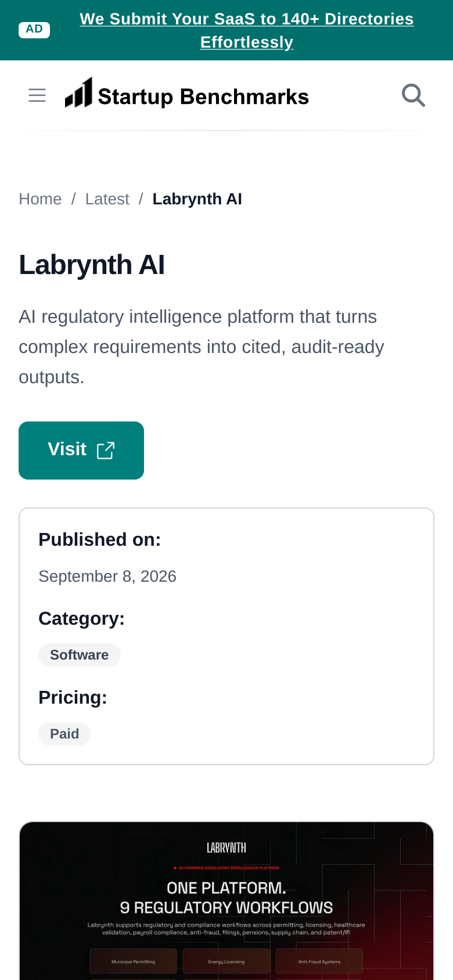
Task: Click the Labrynth AI breadcrumb item
Action: pos(197,199)
